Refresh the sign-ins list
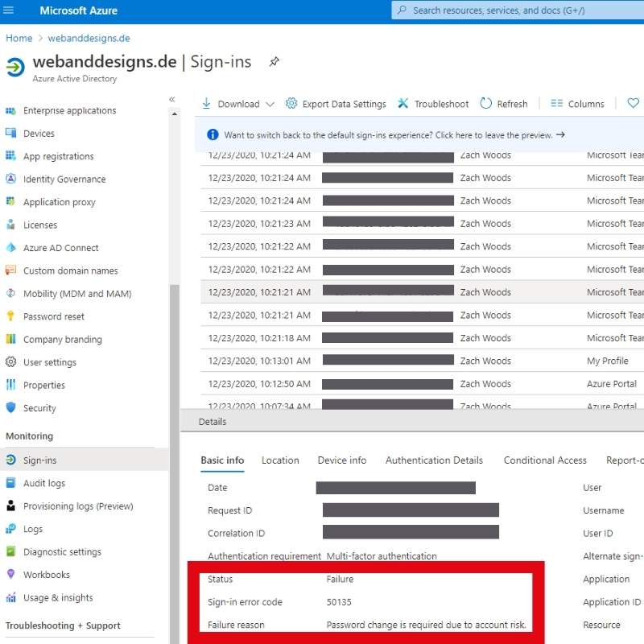Viewport: 644px width, 644px height. [504, 104]
